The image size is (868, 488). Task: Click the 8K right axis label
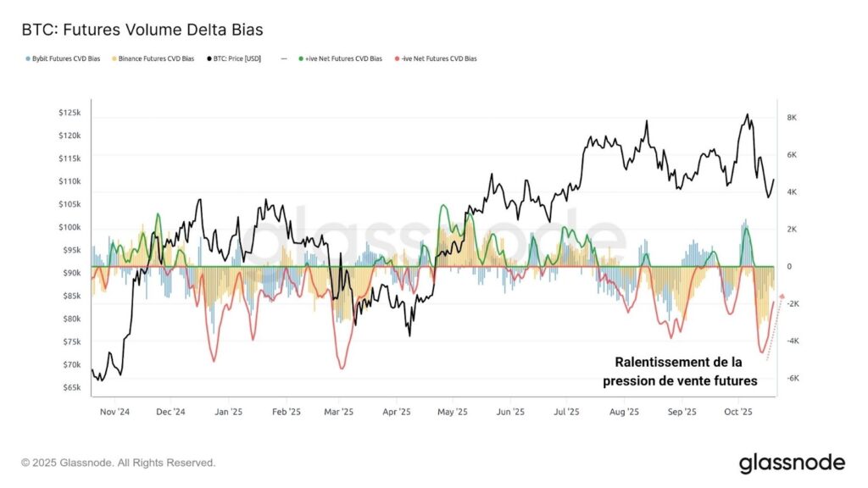pyautogui.click(x=793, y=118)
